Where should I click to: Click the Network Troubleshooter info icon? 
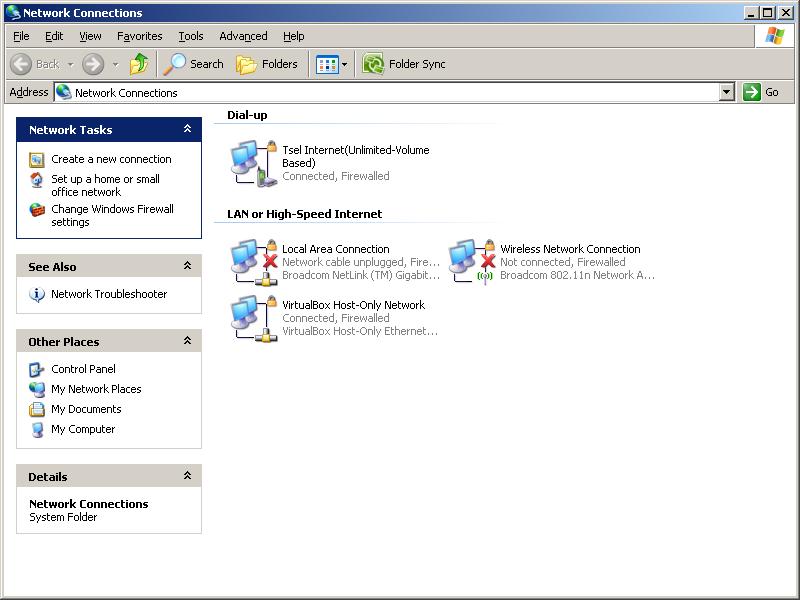click(x=37, y=294)
